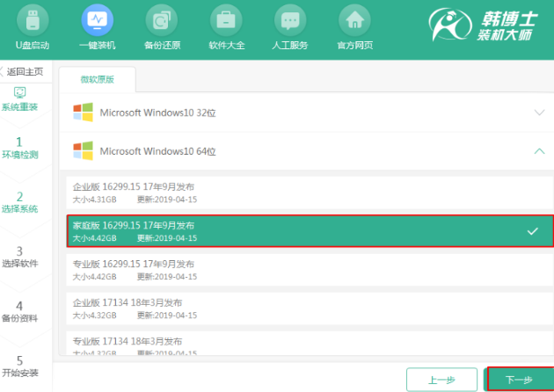Select 专业版 16299.15 17年9月发布
Viewport: 554px width, 392px height.
[x=310, y=270]
